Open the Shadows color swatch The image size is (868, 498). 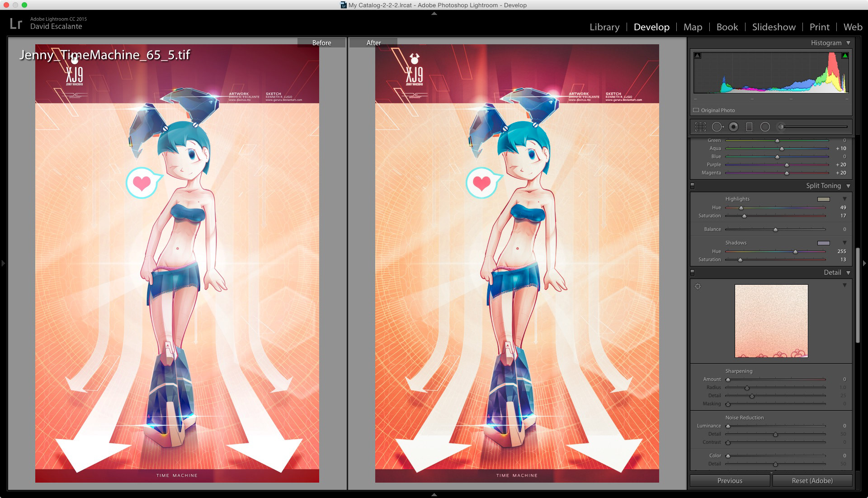point(824,243)
